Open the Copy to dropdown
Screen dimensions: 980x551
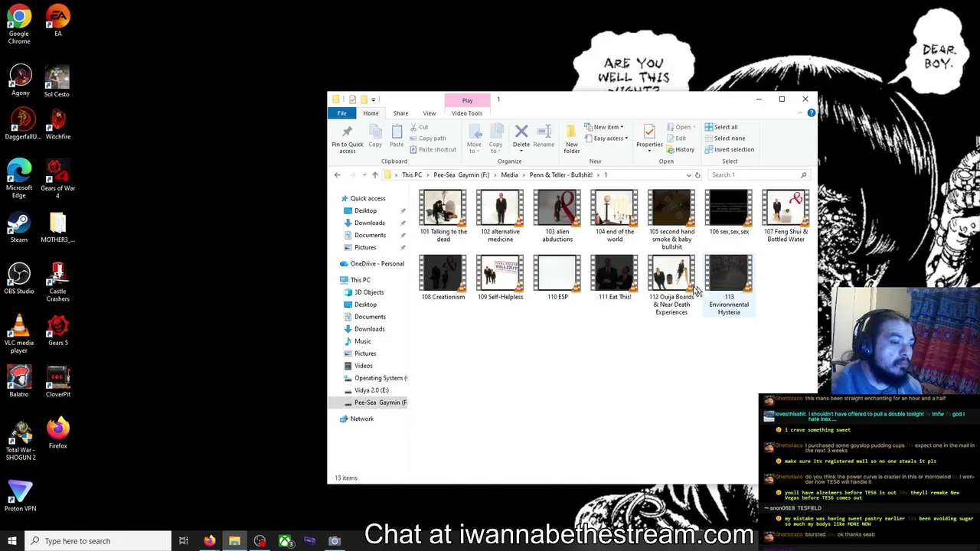point(495,139)
